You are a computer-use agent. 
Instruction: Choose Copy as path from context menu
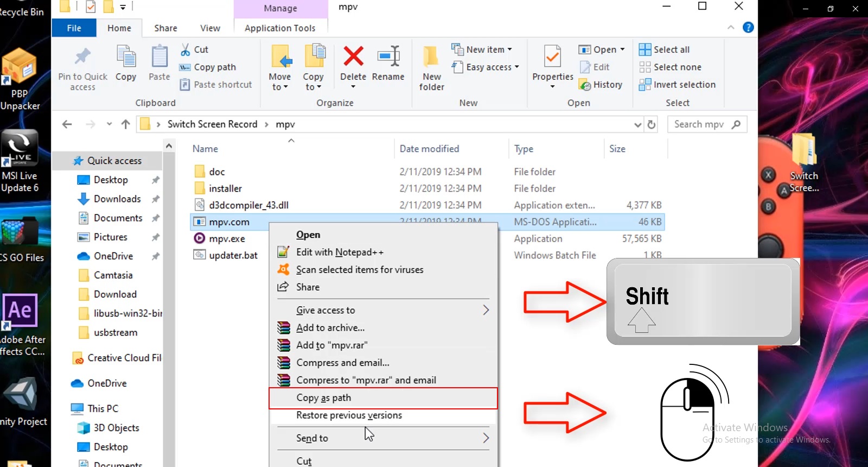(x=384, y=398)
